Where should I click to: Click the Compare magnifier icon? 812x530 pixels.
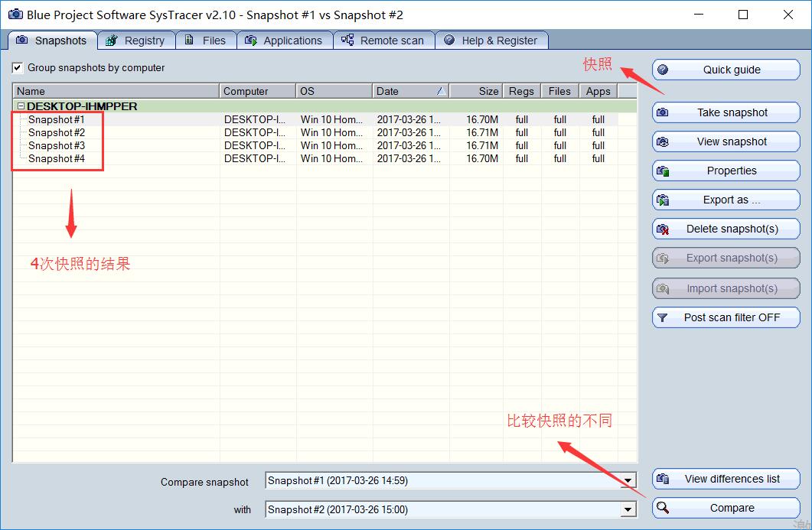pos(663,508)
